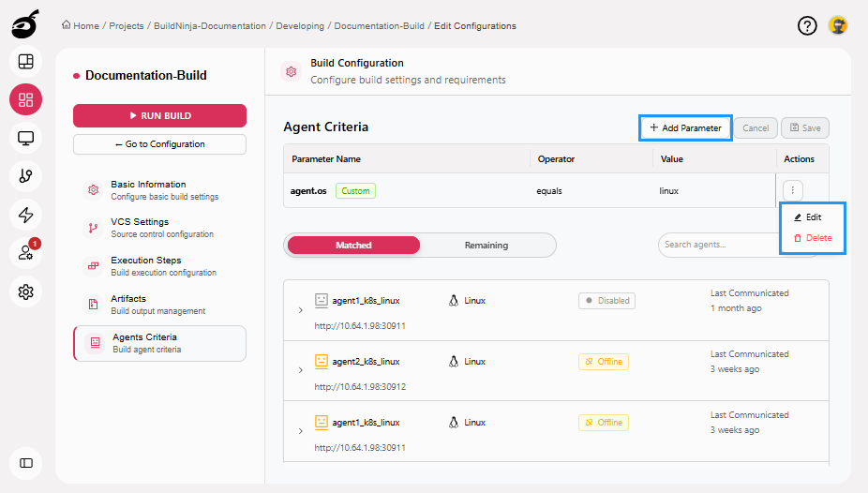
Task: Click the Build Configuration gear icon
Action: 292,71
